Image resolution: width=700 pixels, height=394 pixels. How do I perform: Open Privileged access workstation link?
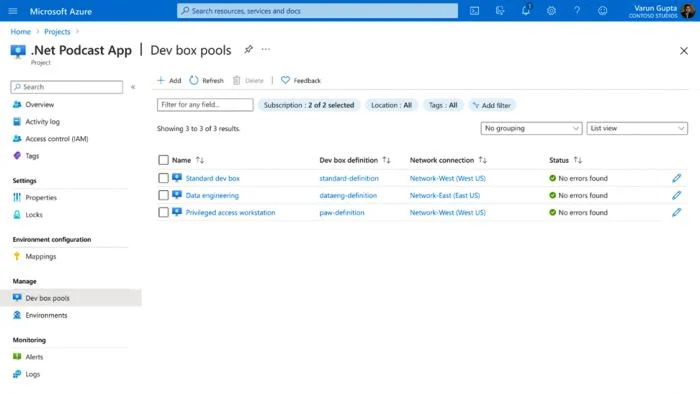tap(230, 212)
